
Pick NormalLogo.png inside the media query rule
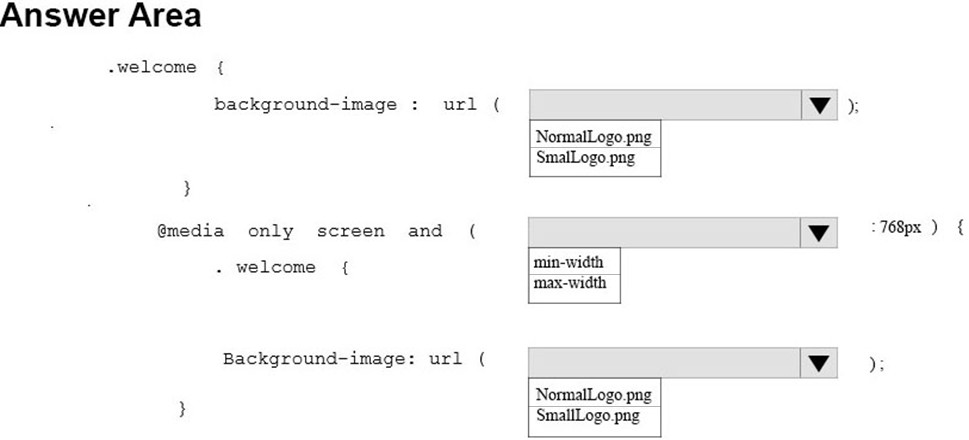(595, 393)
